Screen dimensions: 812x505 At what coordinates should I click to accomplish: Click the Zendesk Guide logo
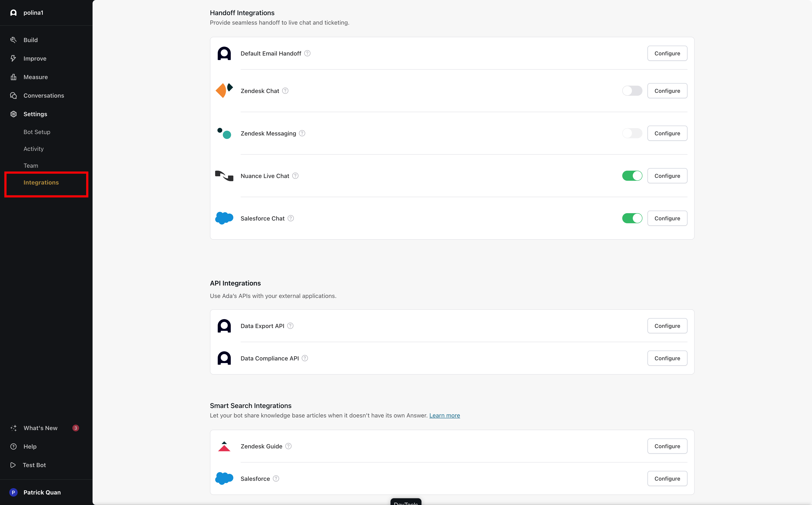pos(224,446)
